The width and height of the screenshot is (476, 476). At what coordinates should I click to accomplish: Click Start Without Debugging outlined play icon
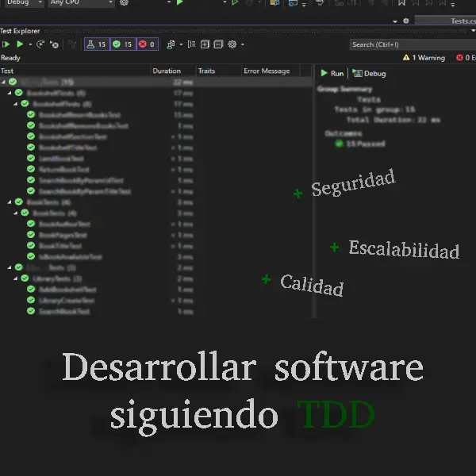235,2
